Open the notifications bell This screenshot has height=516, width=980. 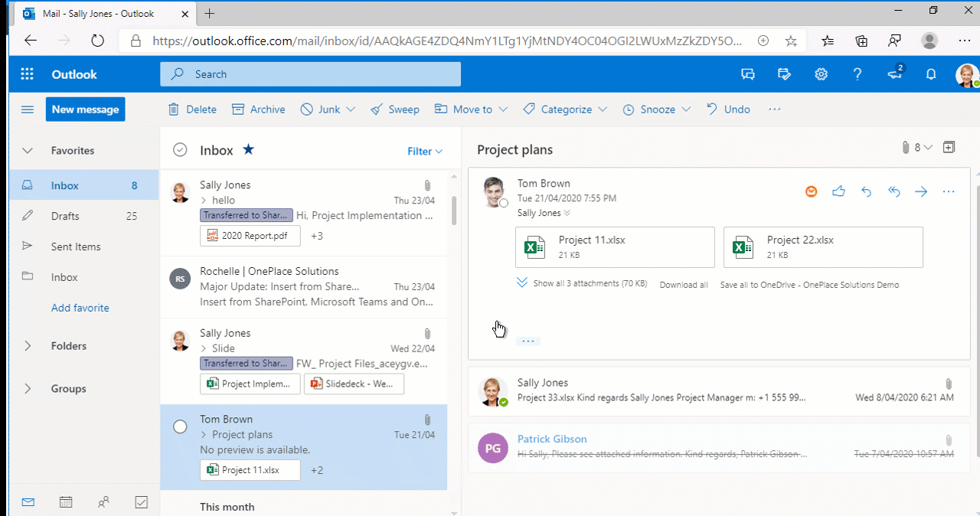pos(931,74)
